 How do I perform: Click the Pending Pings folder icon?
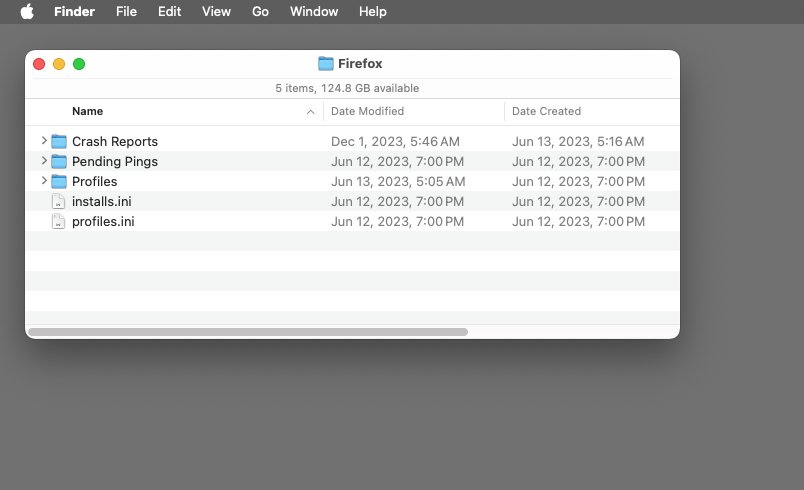(x=59, y=162)
